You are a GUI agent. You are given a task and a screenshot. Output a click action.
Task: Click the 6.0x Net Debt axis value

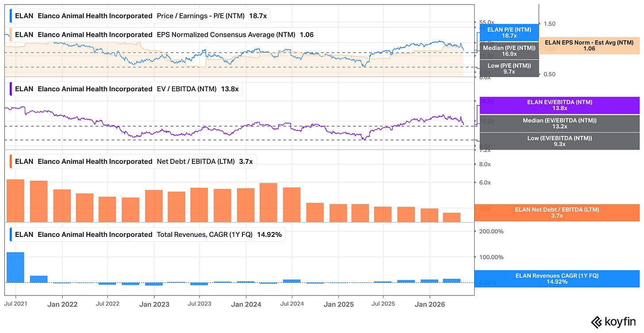[485, 182]
